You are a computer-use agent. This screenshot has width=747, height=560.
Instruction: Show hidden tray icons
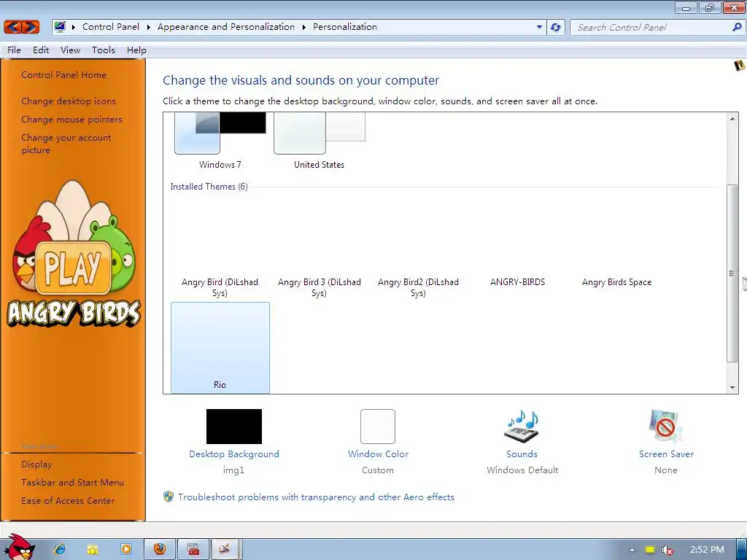click(632, 550)
